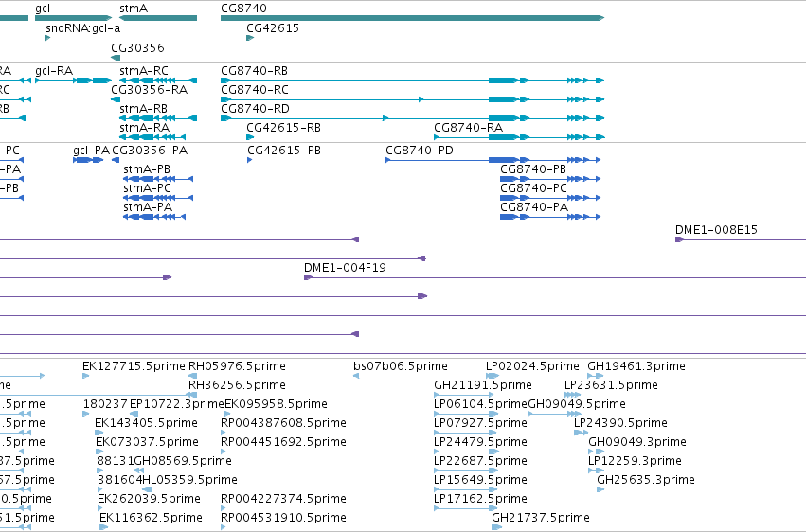Select the LP06104.5prime EST label
Screen dimensions: 806x532
coord(480,404)
